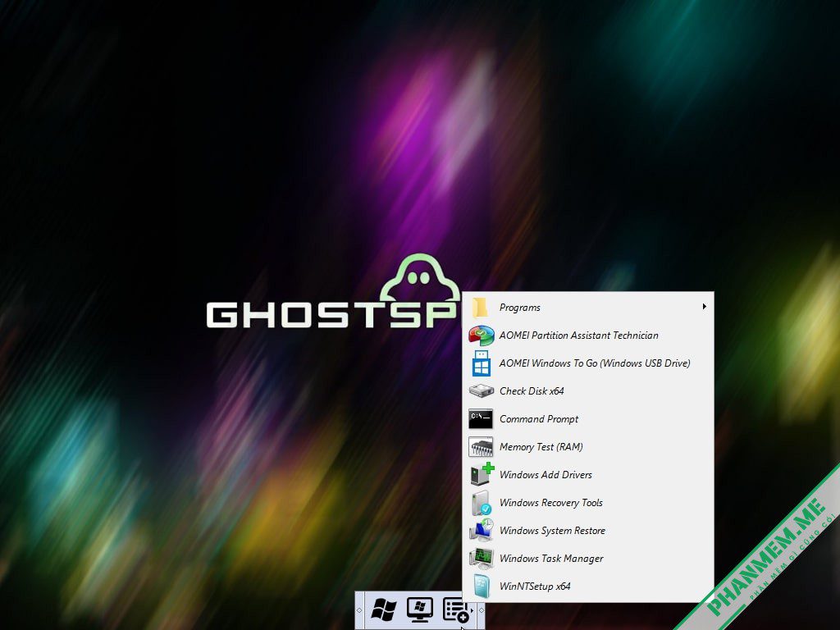Open the Programs submenu
Image resolution: width=840 pixels, height=630 pixels.
tap(587, 308)
